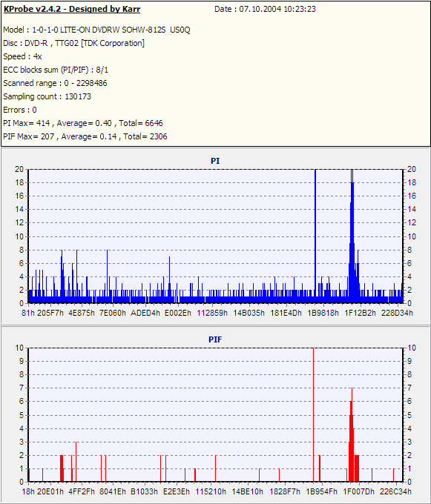Click the PIF Max statistics line
The width and height of the screenshot is (431, 504).
coord(85,136)
